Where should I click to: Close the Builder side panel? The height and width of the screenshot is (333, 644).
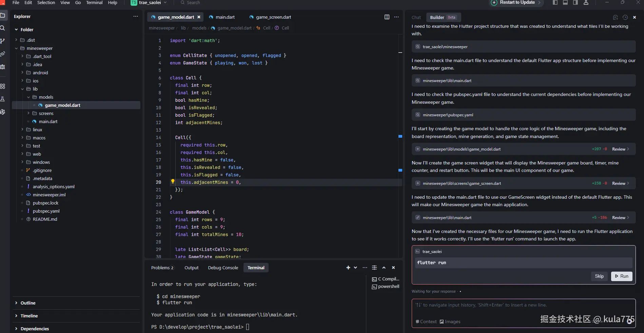(x=635, y=17)
